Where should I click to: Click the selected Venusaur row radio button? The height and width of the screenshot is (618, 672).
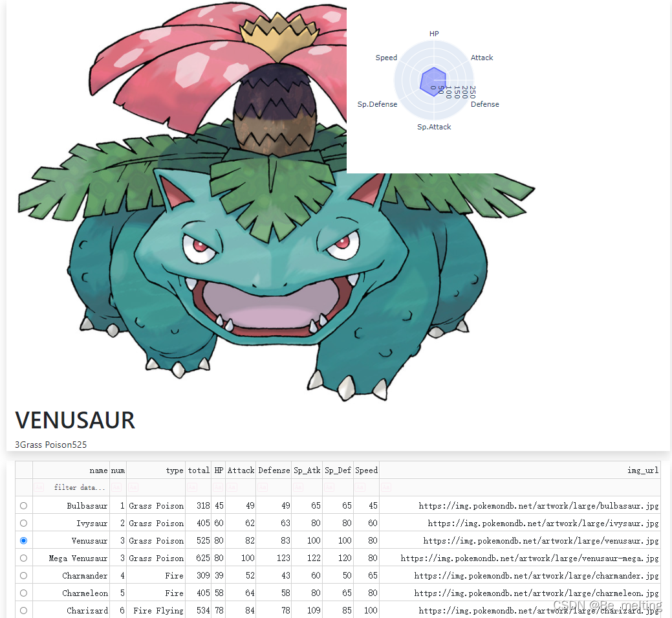(23, 541)
